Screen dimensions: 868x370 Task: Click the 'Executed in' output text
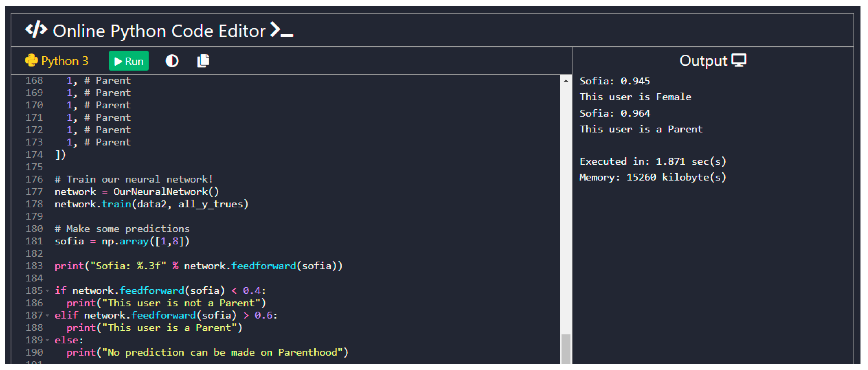click(x=652, y=162)
